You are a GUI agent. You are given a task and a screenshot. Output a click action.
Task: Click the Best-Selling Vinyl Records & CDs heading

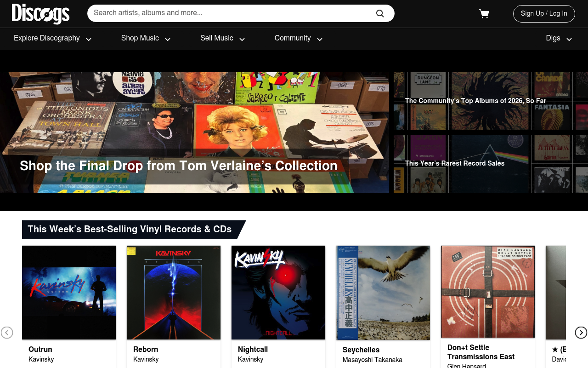pyautogui.click(x=130, y=230)
